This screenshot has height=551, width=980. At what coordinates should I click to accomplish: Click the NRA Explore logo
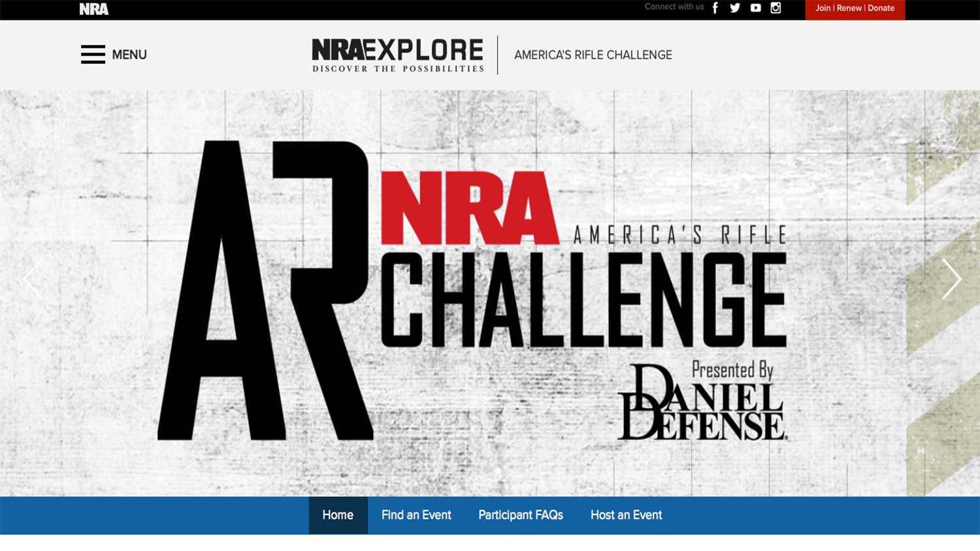point(398,55)
